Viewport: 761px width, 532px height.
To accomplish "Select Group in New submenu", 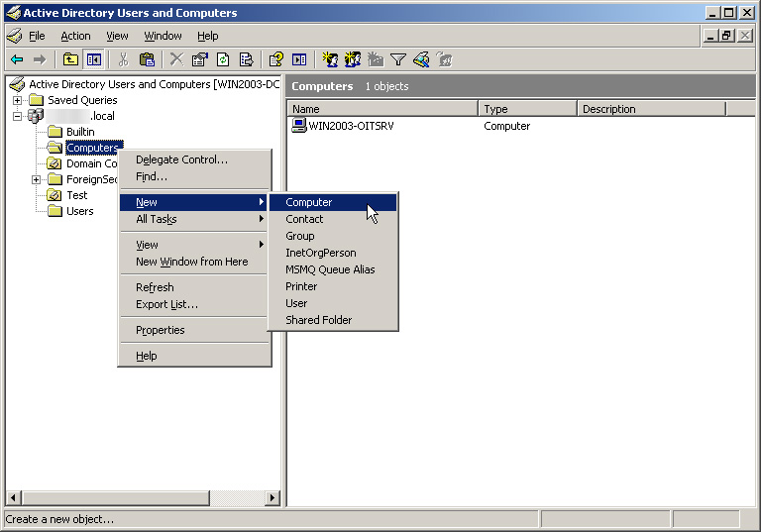I will [333, 236].
